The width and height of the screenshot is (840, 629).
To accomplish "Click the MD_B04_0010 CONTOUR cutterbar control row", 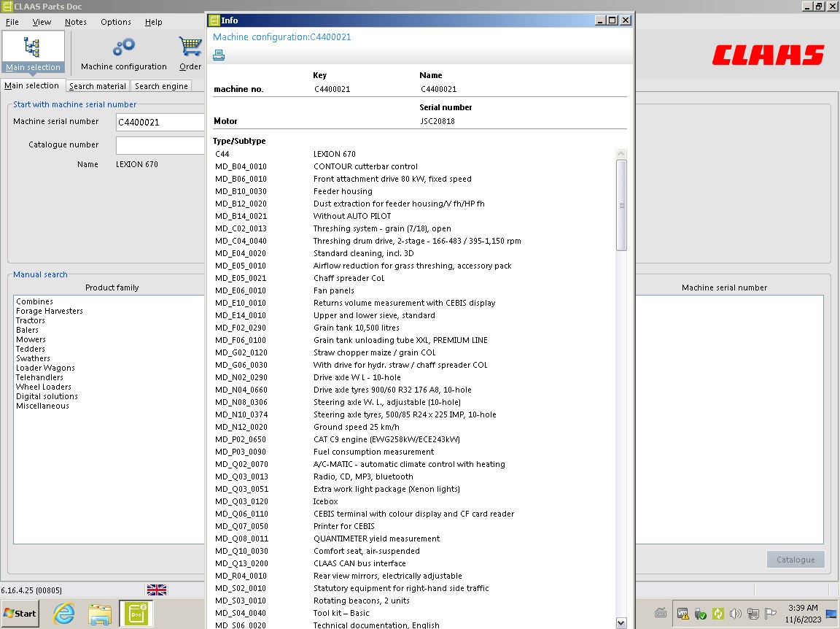I will (414, 166).
